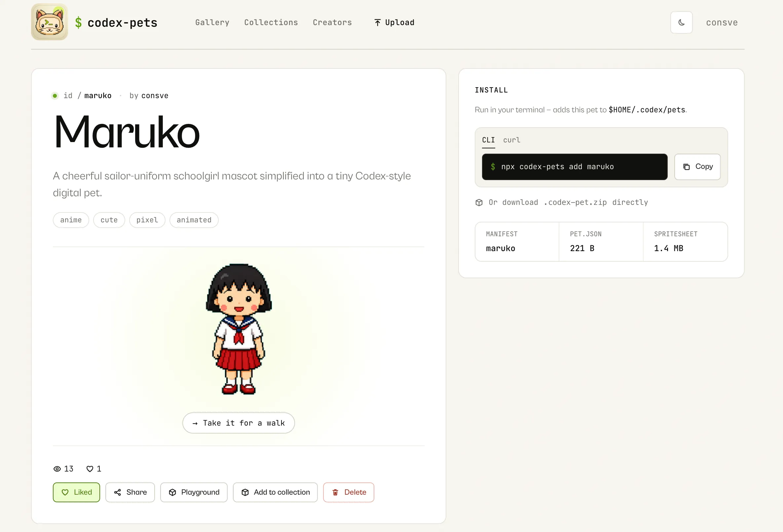The width and height of the screenshot is (783, 532).
Task: Click the MANIFEST maruko cell
Action: [517, 242]
